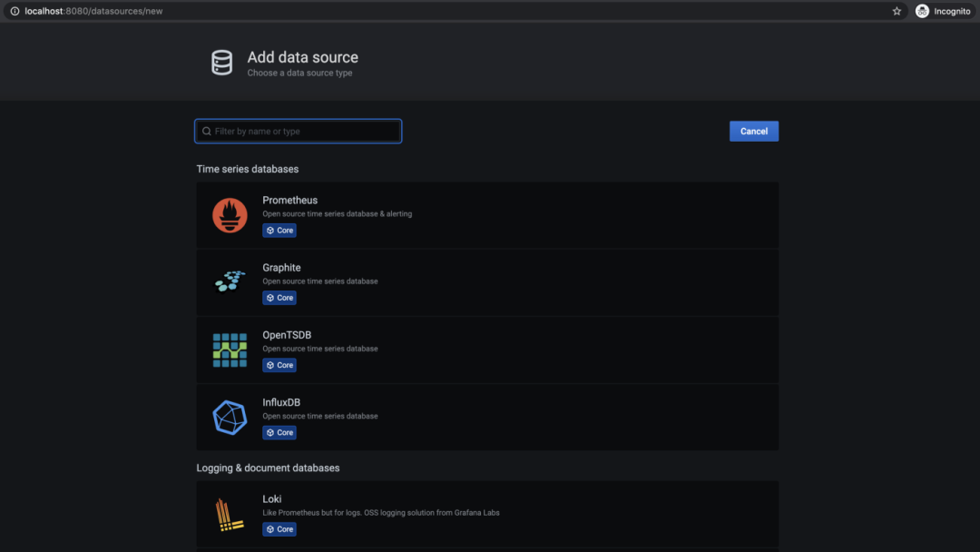Click the 'Add data source' page title

coord(302,57)
